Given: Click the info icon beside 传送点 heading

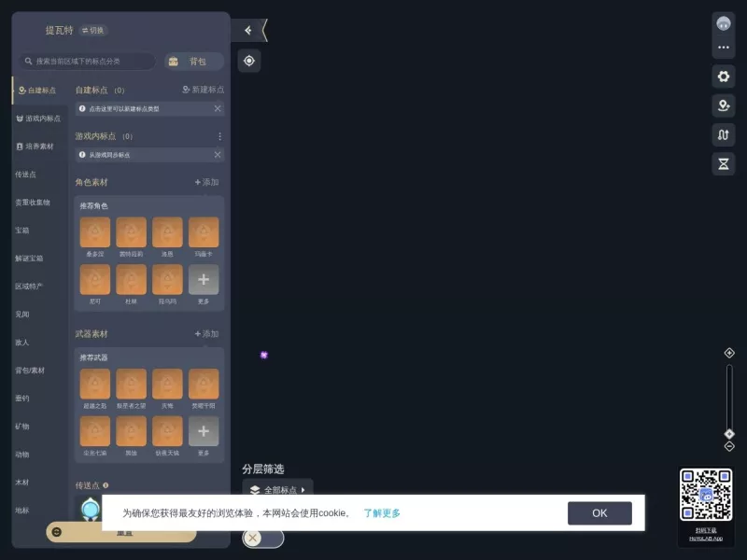Looking at the screenshot, I should [106, 485].
